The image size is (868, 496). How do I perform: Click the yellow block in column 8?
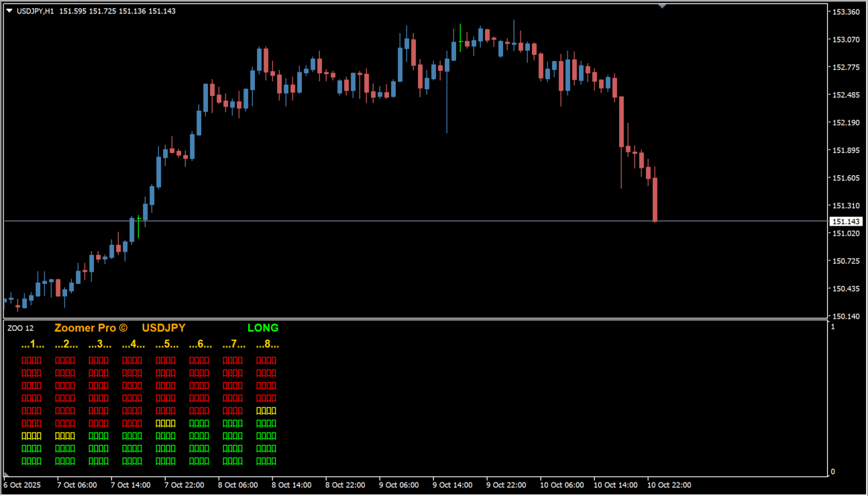click(266, 411)
